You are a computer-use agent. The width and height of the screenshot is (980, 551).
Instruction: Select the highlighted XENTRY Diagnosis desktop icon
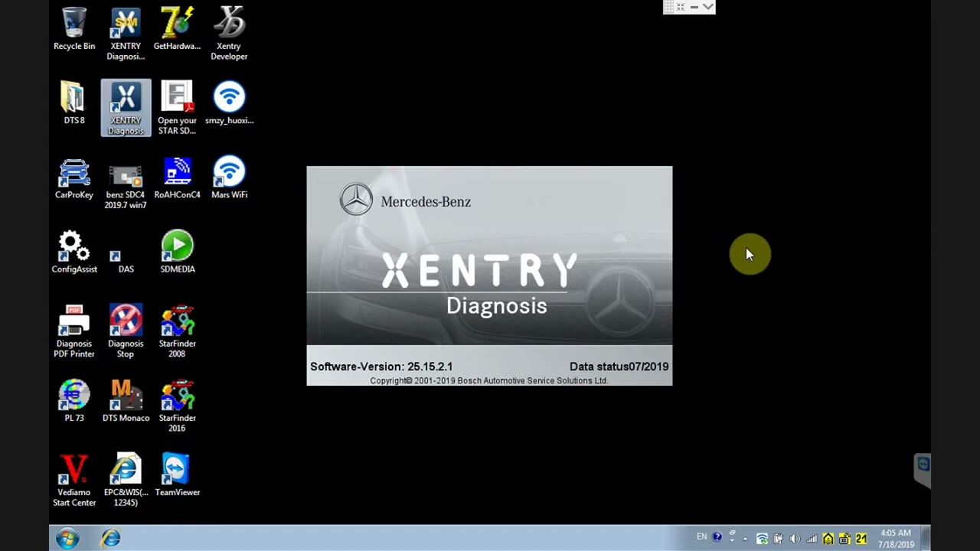126,108
